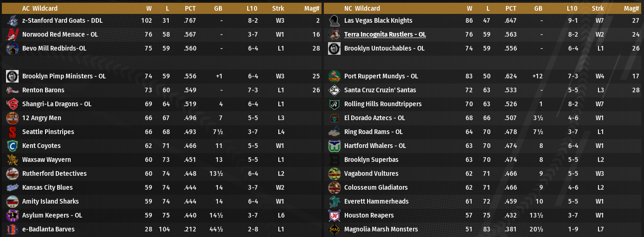Sort AC Wildcard by Mag# column
The height and width of the screenshot is (237, 644).
(x=312, y=8)
